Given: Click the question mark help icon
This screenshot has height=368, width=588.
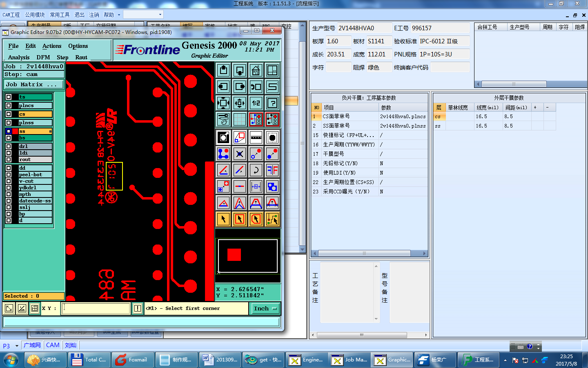Looking at the screenshot, I should point(272,103).
